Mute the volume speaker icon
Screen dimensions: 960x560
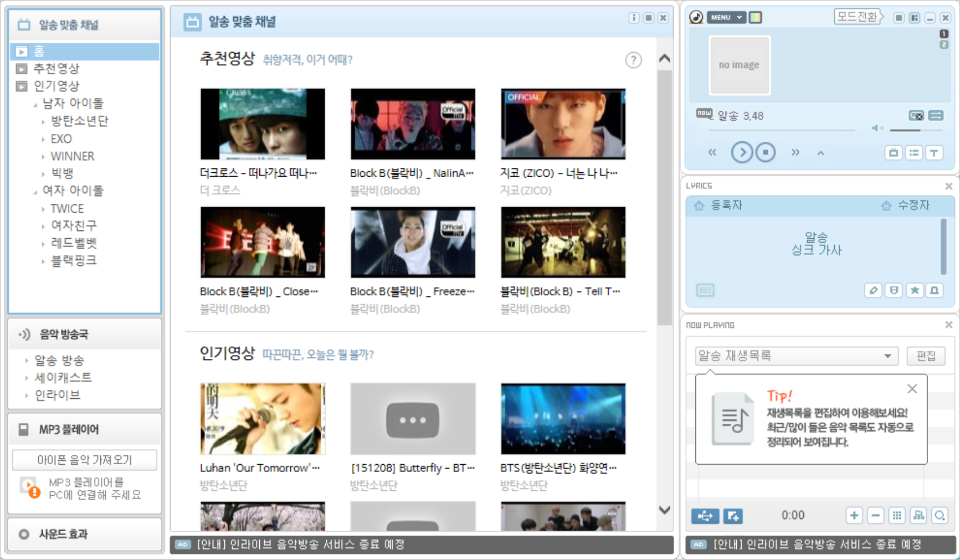point(877,129)
